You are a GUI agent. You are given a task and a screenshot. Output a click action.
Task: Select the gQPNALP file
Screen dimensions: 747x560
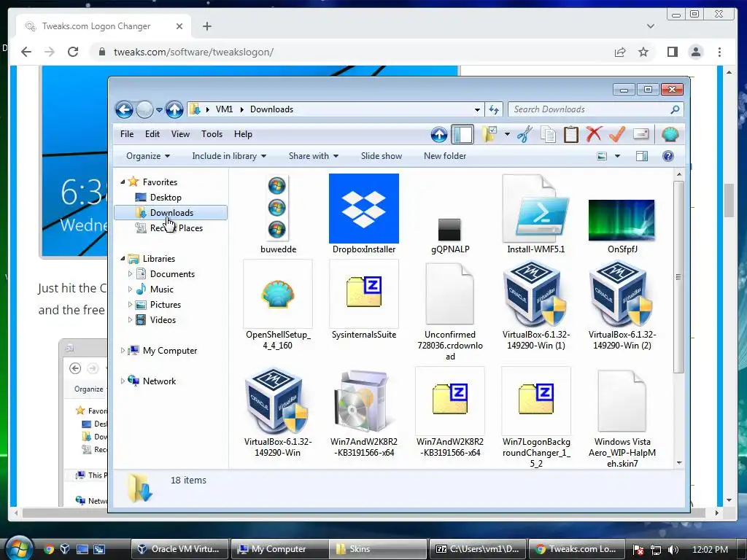[x=449, y=236]
